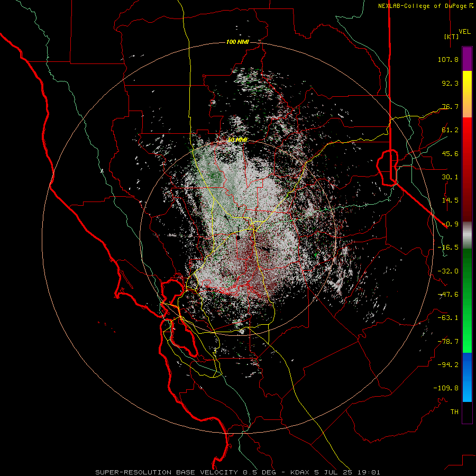Click the NEXLAB-College of DuPage label
The image size is (476, 476).
click(425, 6)
